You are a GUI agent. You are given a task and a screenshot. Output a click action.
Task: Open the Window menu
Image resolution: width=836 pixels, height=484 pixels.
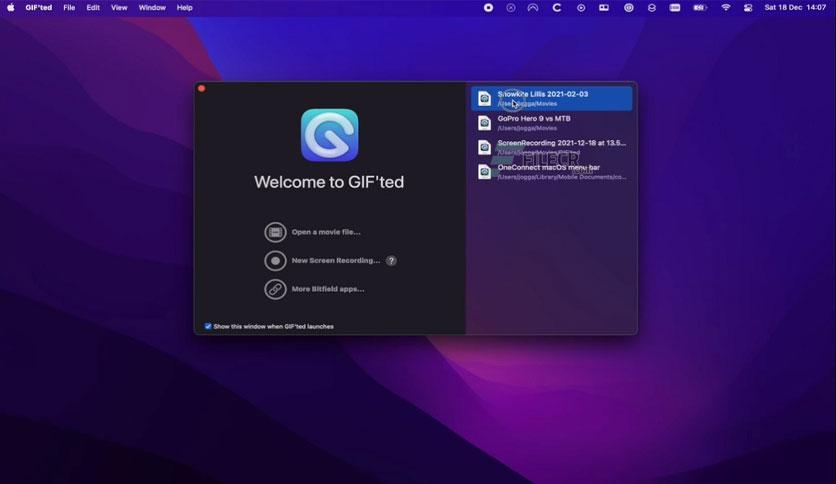point(152,7)
